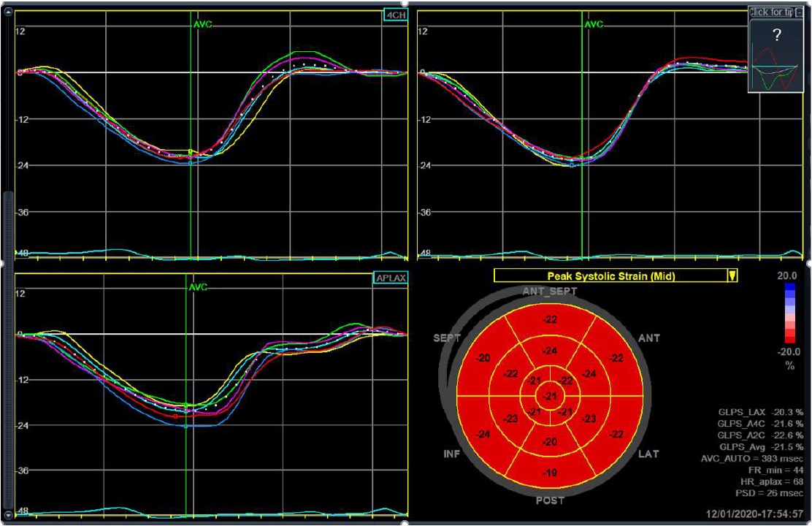The width and height of the screenshot is (812, 526).
Task: Click the HR_aplax = 68 readout
Action: pyautogui.click(x=772, y=482)
